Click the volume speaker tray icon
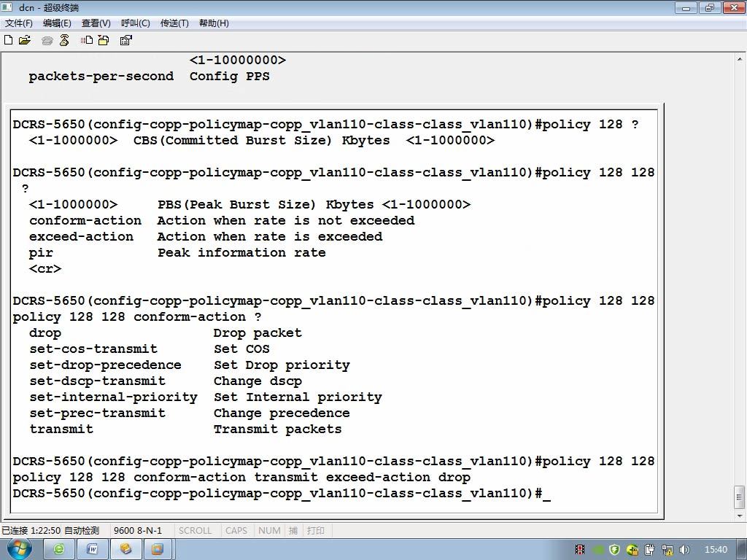 click(684, 550)
